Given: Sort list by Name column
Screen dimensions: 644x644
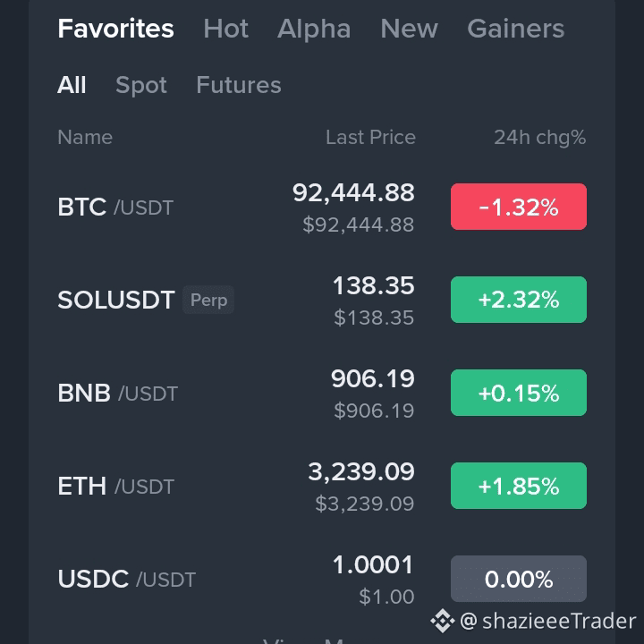Looking at the screenshot, I should pyautogui.click(x=85, y=137).
